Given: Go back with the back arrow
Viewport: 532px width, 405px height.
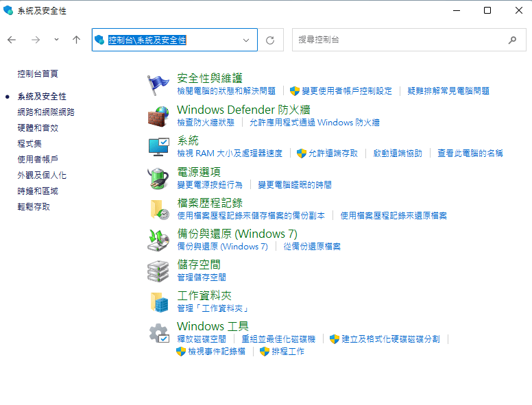Looking at the screenshot, I should click(x=12, y=40).
